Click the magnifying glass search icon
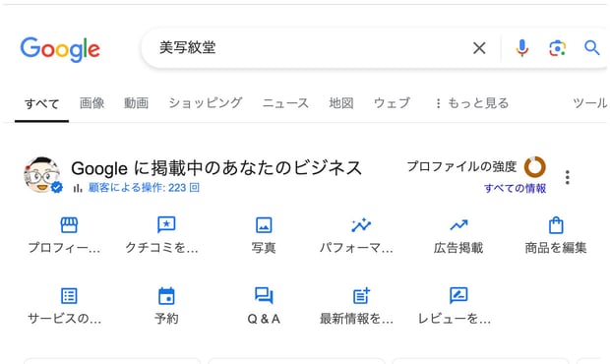Image resolution: width=610 pixels, height=364 pixels. coord(591,48)
